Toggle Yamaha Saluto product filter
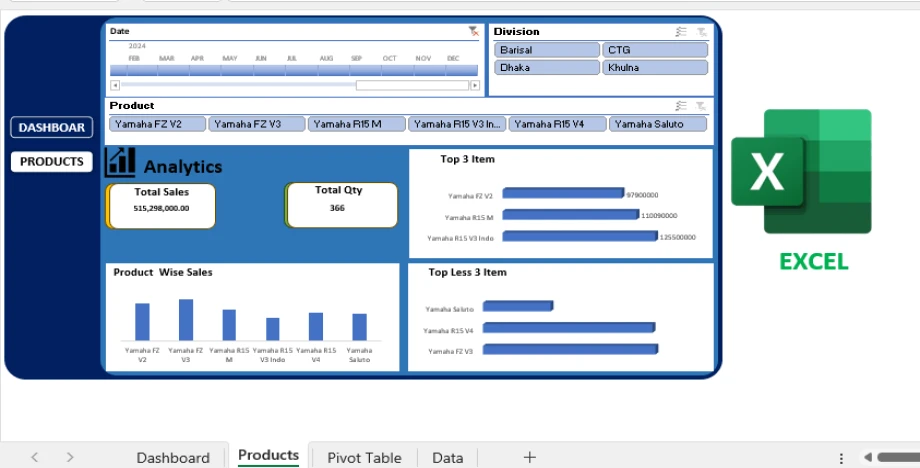 [x=657, y=124]
